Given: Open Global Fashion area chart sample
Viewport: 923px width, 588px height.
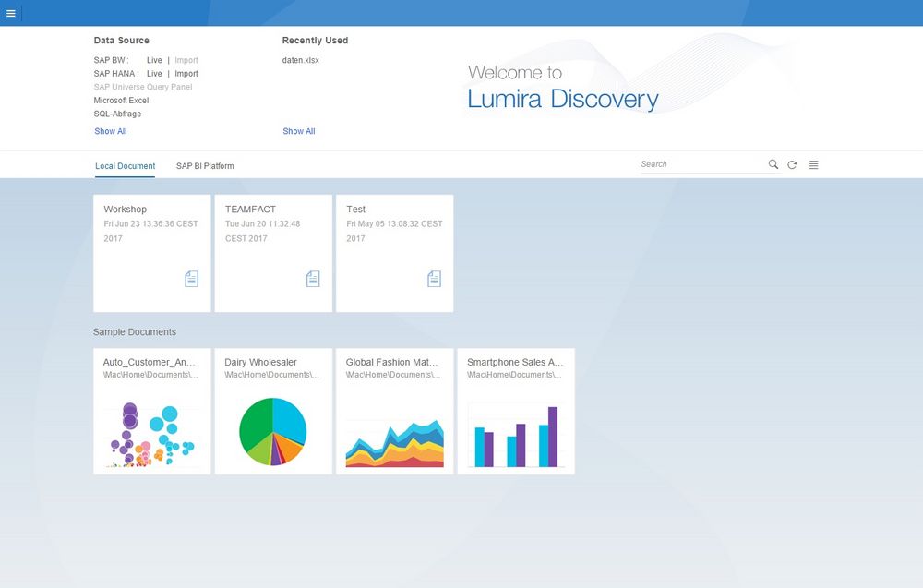Looking at the screenshot, I should (x=394, y=443).
